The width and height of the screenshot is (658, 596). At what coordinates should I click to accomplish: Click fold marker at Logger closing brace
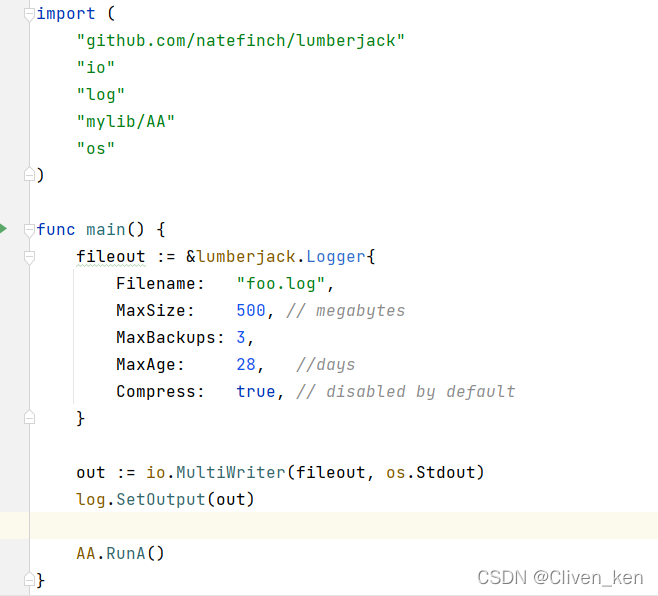pos(29,418)
